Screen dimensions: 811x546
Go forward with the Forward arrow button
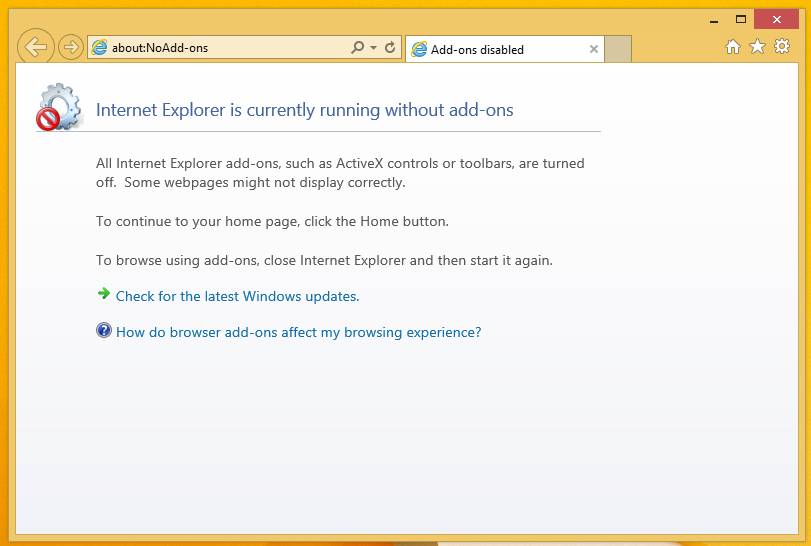pyautogui.click(x=70, y=47)
